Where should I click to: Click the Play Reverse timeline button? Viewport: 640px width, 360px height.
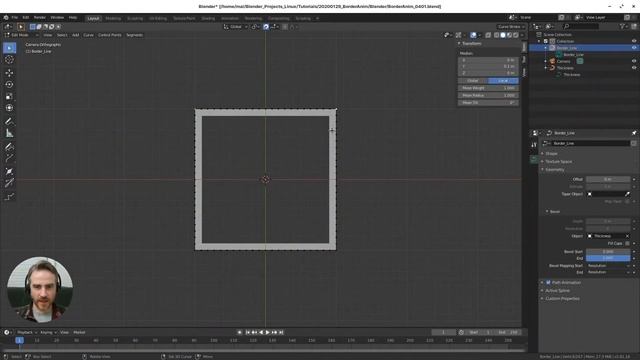tap(261, 333)
